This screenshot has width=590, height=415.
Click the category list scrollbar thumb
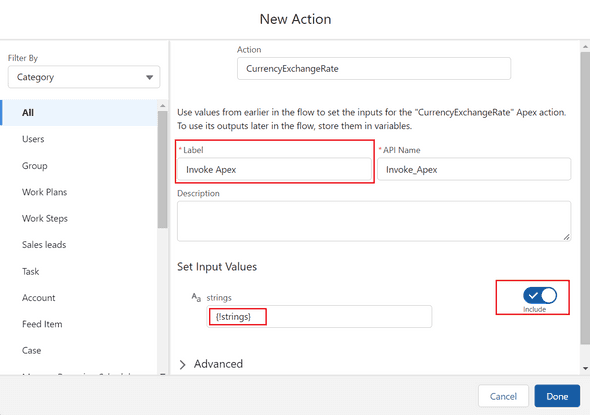[163, 169]
